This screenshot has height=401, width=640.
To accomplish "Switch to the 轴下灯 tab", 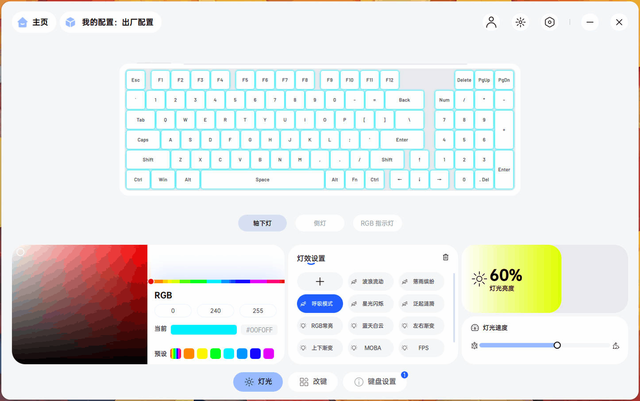I will pos(262,223).
